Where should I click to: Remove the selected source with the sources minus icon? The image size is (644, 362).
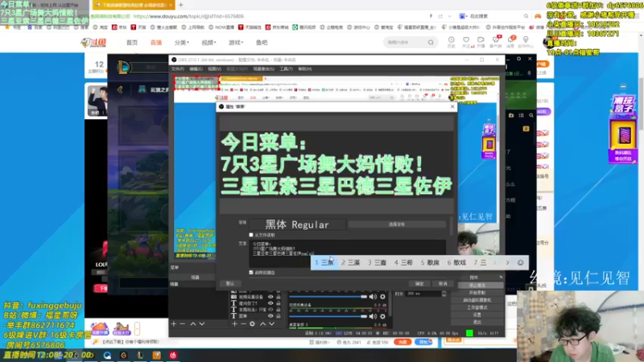point(243,324)
